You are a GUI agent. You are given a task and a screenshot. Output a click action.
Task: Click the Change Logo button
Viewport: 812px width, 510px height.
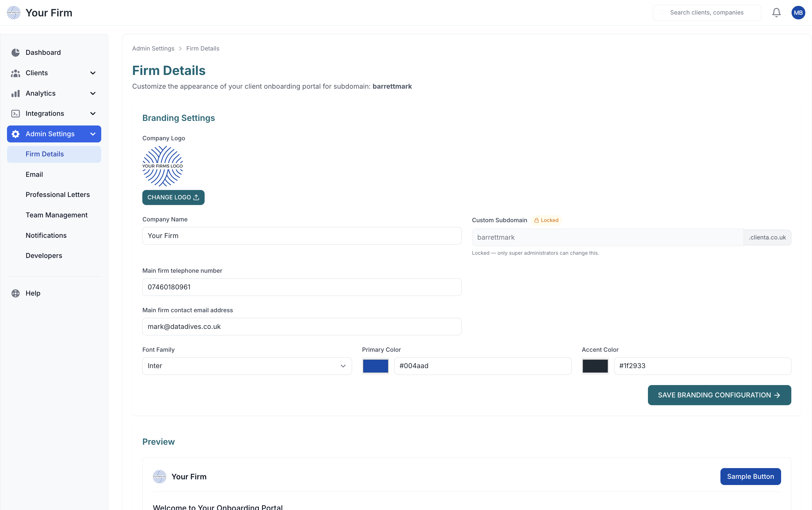(173, 197)
